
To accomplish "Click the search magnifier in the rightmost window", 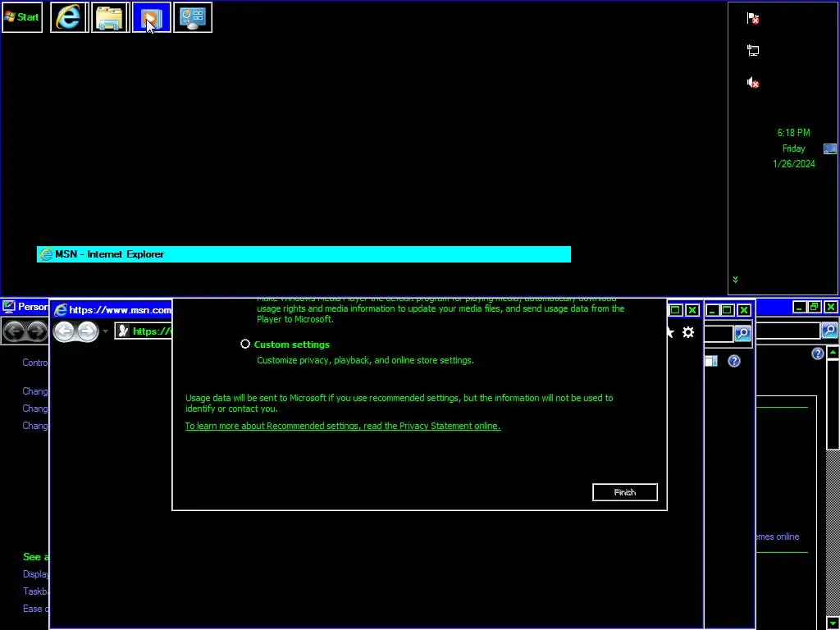I will click(x=829, y=331).
